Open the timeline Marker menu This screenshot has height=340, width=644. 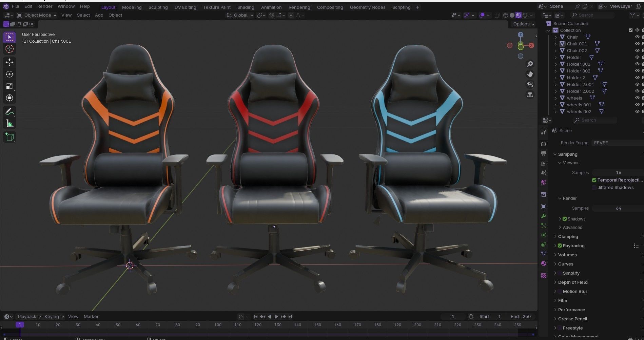coord(91,317)
